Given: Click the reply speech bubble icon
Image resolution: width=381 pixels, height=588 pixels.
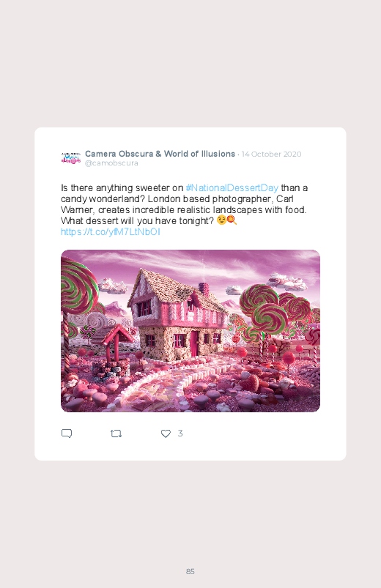Looking at the screenshot, I should [x=67, y=433].
